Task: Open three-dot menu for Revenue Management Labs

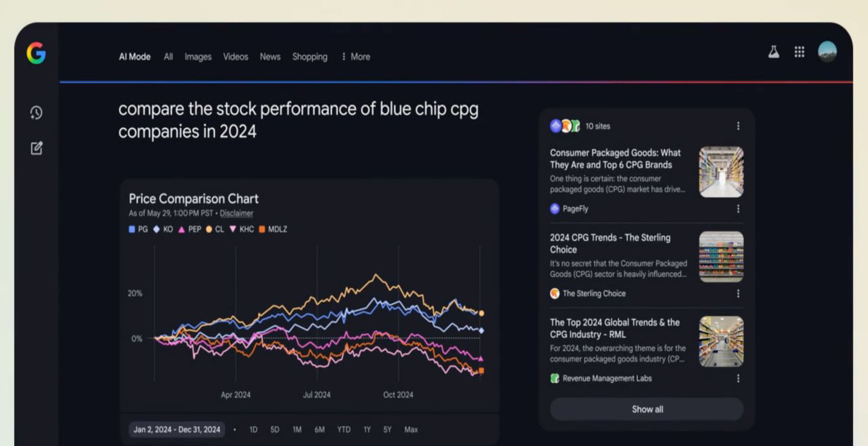Action: 738,378
